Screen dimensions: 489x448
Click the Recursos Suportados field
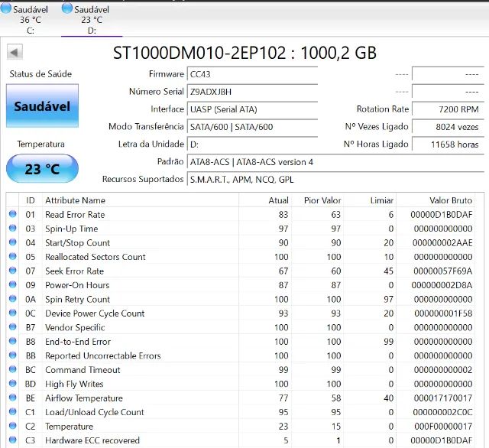click(x=335, y=180)
